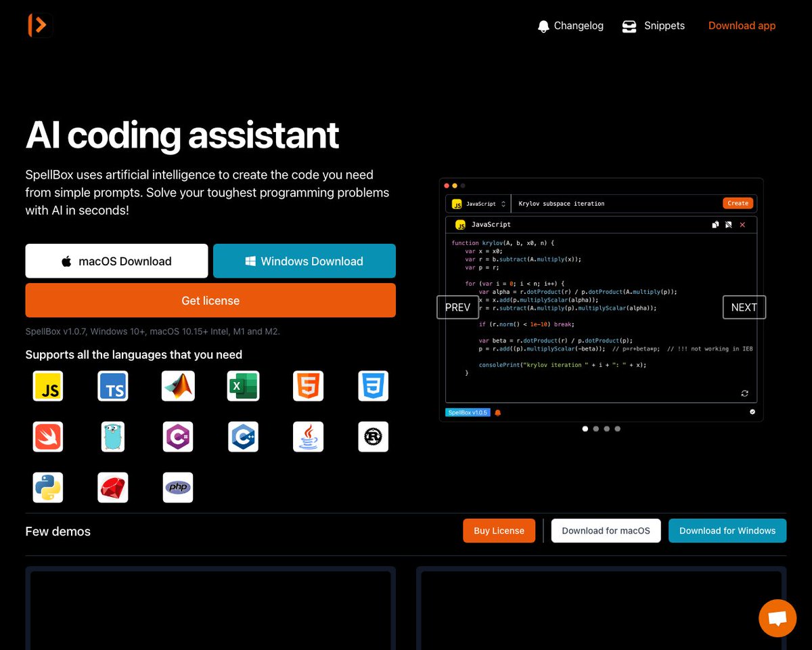This screenshot has height=650, width=812.
Task: Click the HTML5 language icon
Action: coord(308,385)
